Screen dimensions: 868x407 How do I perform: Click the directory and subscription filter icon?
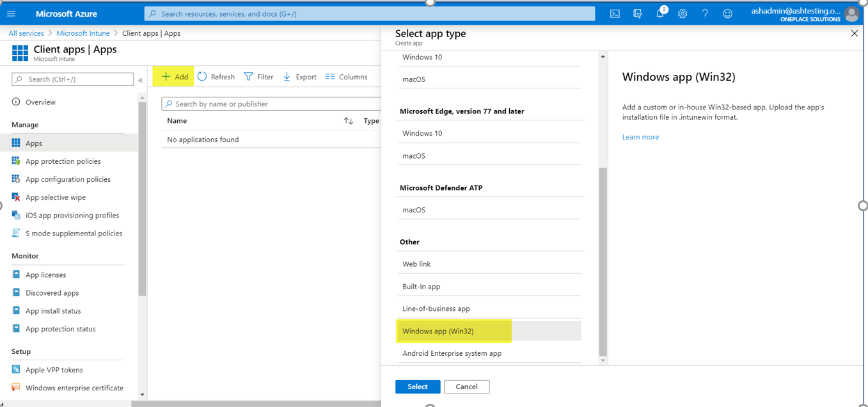(637, 13)
